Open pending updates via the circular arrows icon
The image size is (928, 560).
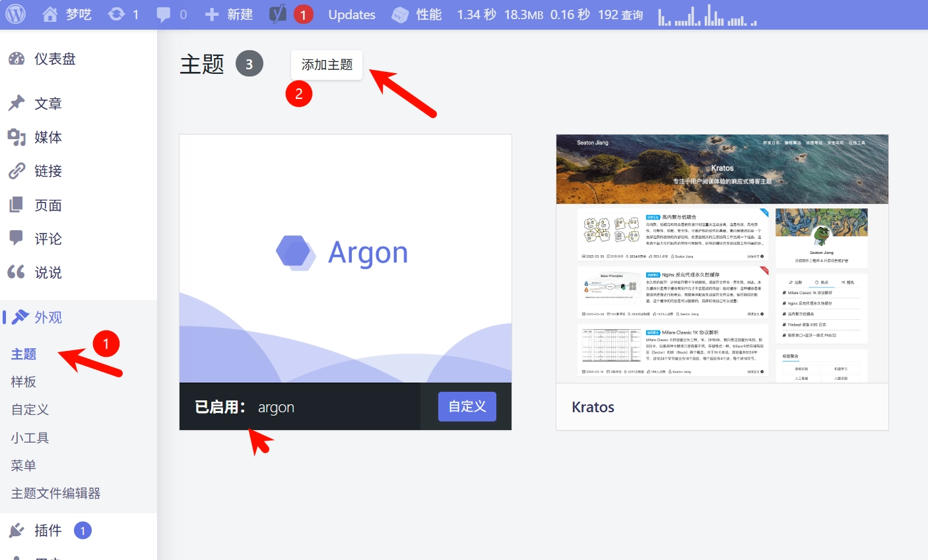pos(116,13)
